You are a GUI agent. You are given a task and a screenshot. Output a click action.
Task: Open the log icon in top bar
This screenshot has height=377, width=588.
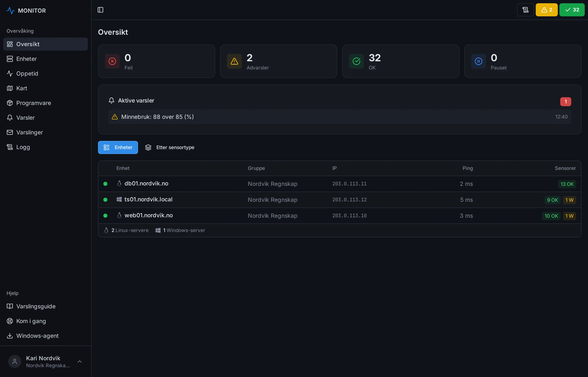[525, 10]
